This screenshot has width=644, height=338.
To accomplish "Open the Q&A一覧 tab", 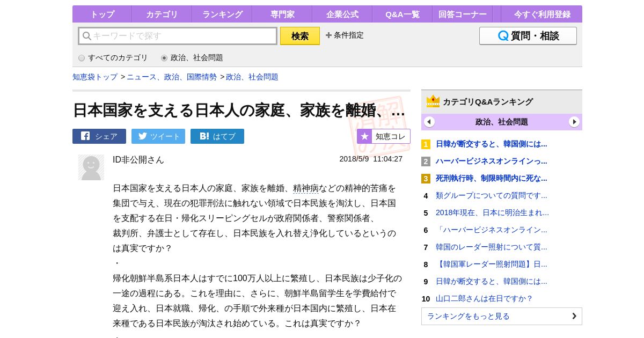I will click(402, 14).
